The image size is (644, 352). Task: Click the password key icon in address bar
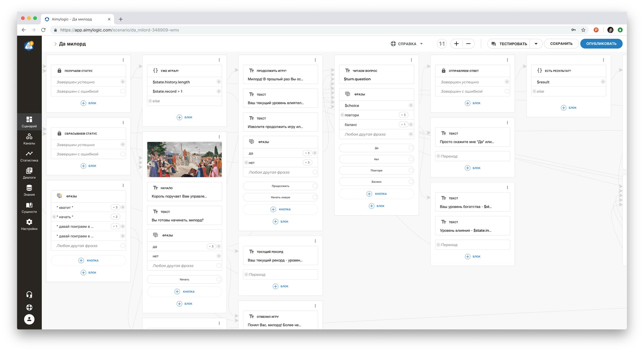[573, 30]
